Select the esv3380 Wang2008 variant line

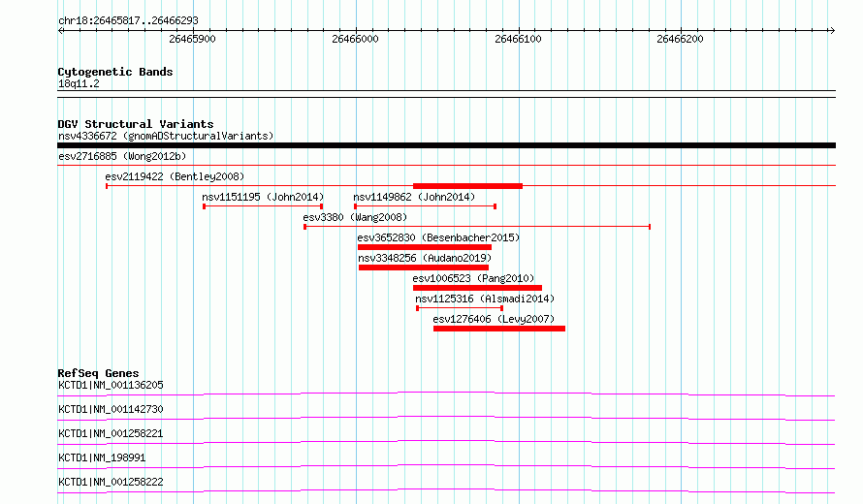pyautogui.click(x=477, y=227)
